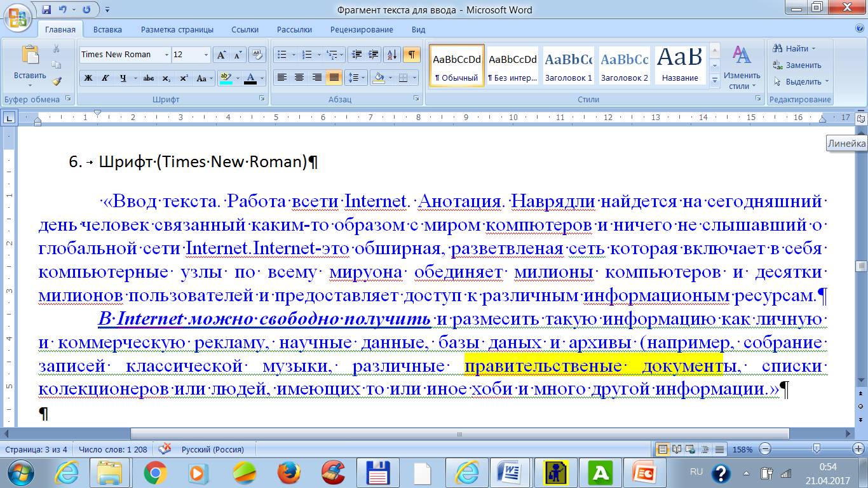Click the zoom slider handle
Screen dimensions: 868x488
point(817,449)
